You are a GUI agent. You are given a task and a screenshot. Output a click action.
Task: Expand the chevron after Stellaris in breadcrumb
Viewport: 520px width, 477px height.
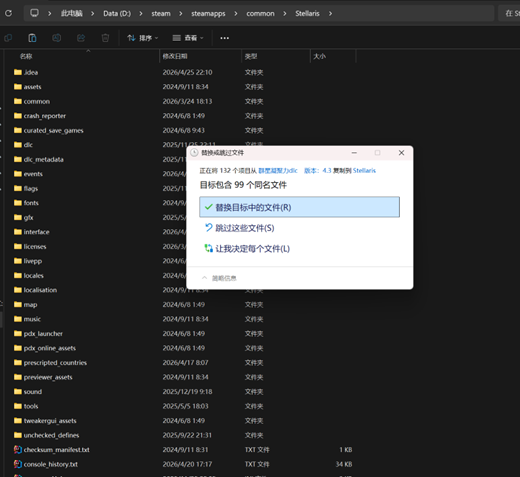(330, 14)
